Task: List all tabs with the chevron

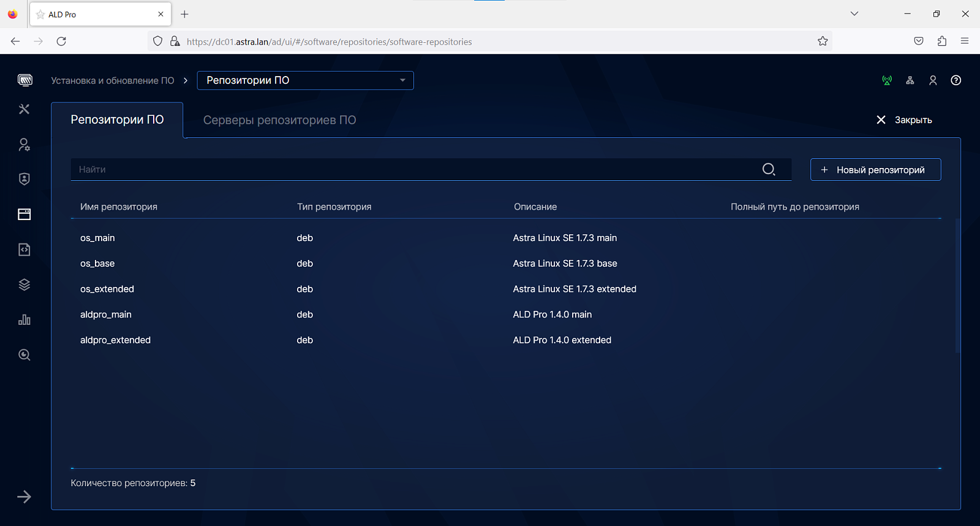Action: tap(854, 13)
